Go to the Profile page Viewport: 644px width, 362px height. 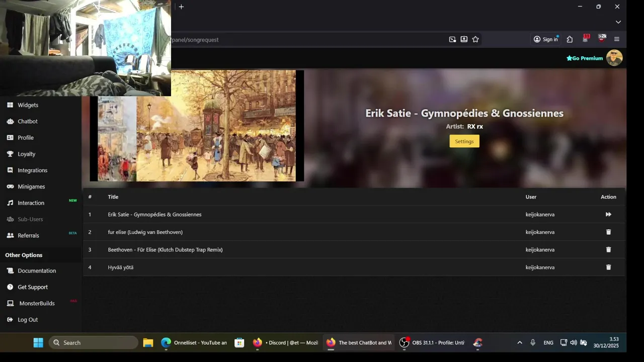(x=26, y=138)
